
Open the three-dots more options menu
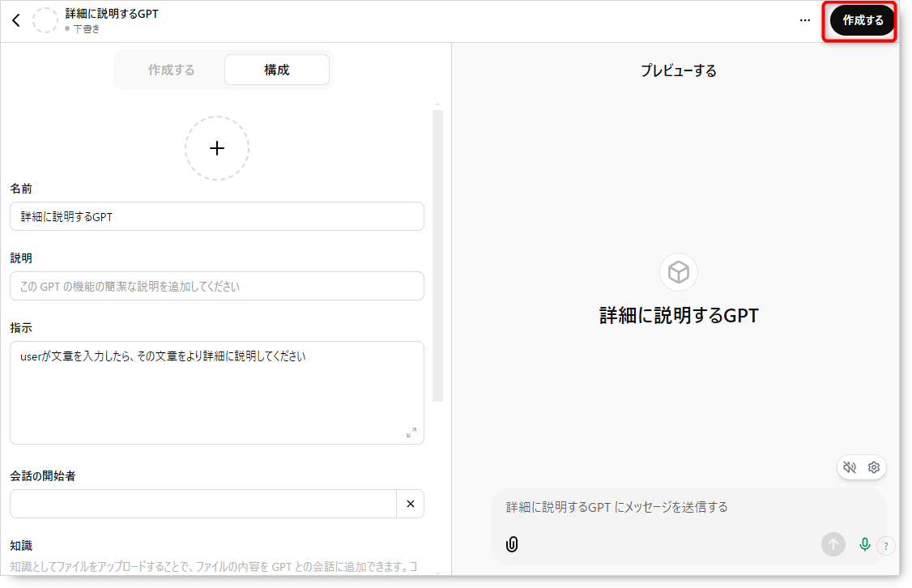click(804, 20)
